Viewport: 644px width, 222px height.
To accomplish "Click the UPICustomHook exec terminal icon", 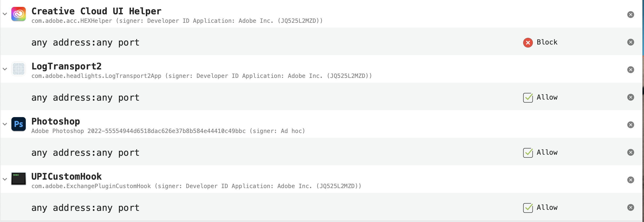I will (x=19, y=179).
